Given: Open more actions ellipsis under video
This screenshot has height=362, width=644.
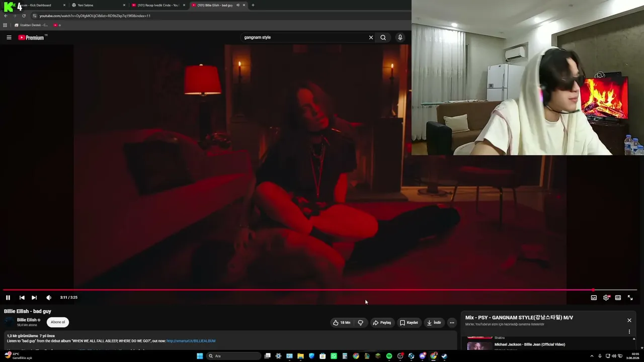Looking at the screenshot, I should point(452,323).
